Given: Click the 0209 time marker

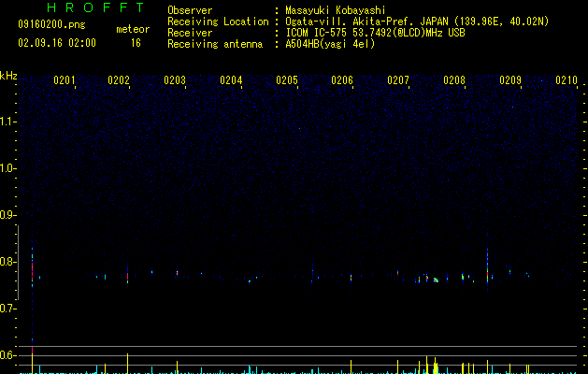Looking at the screenshot, I should pos(510,80).
